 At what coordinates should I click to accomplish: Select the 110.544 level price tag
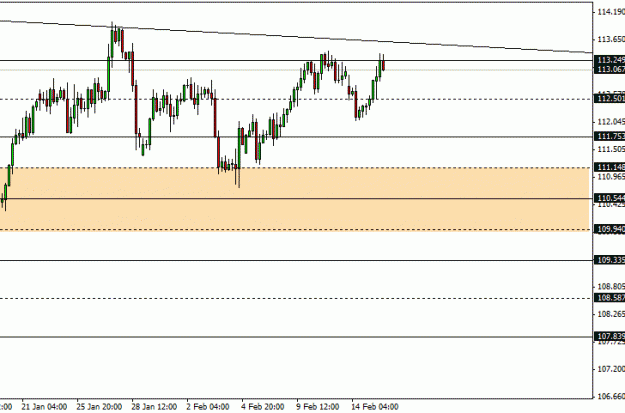click(609, 198)
